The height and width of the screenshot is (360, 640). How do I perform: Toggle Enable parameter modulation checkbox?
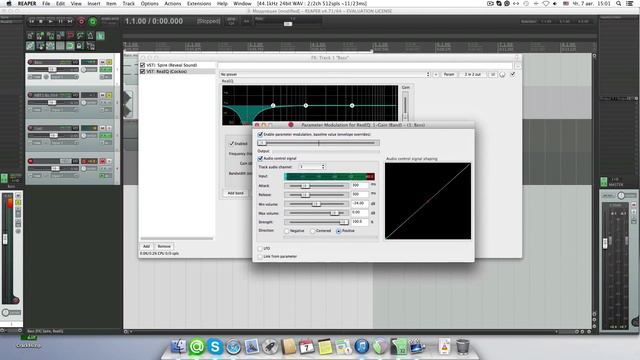point(260,134)
